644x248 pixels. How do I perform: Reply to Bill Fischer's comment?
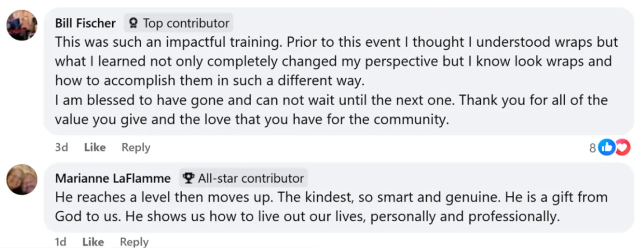[x=136, y=147]
